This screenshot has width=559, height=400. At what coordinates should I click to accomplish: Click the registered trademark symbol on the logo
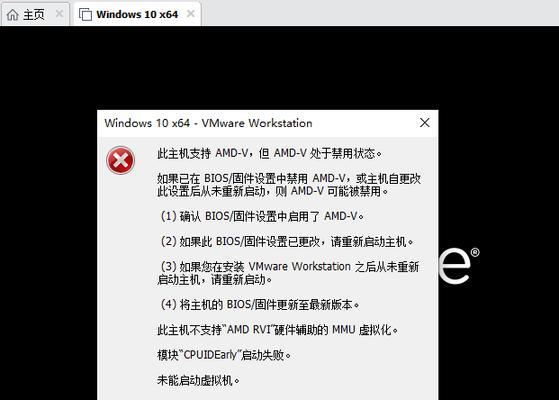[x=475, y=253]
